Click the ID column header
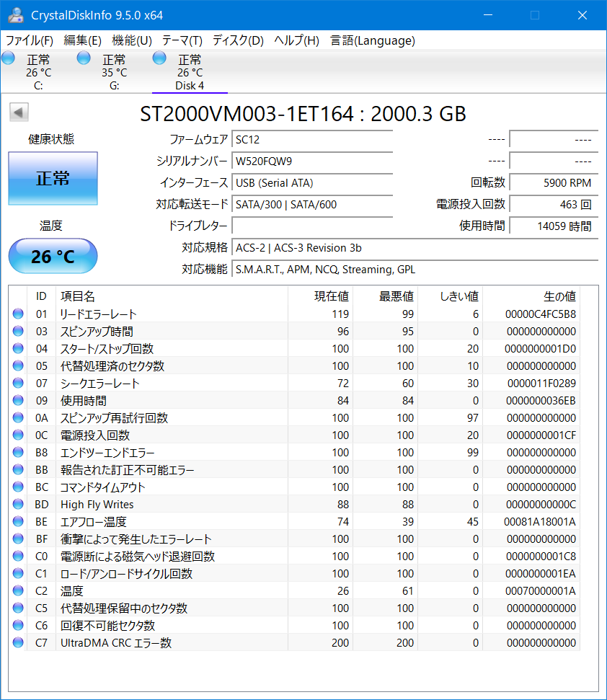The image size is (607, 700). pyautogui.click(x=42, y=296)
